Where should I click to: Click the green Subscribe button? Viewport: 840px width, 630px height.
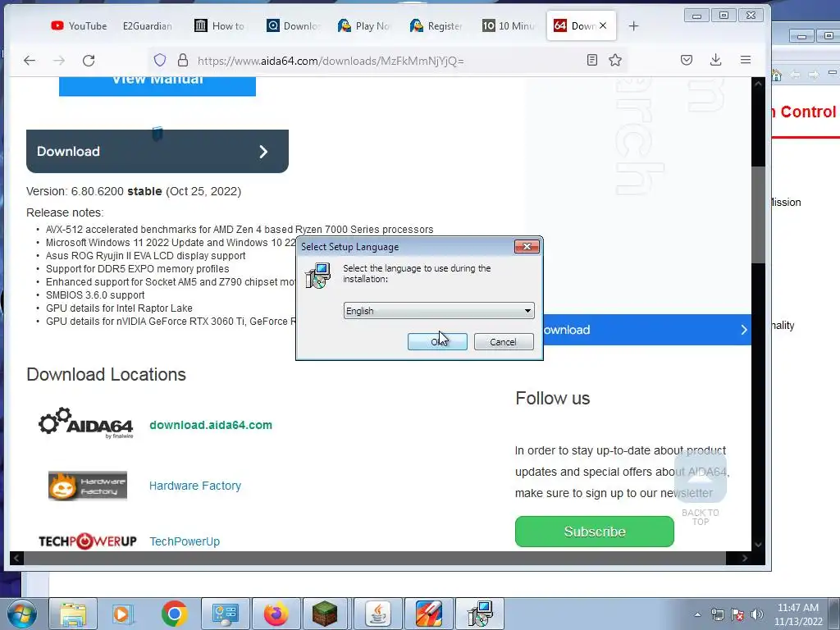click(595, 532)
